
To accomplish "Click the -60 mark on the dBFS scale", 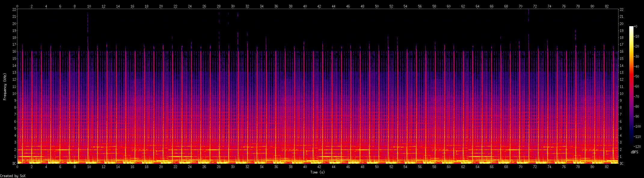I will (636, 86).
